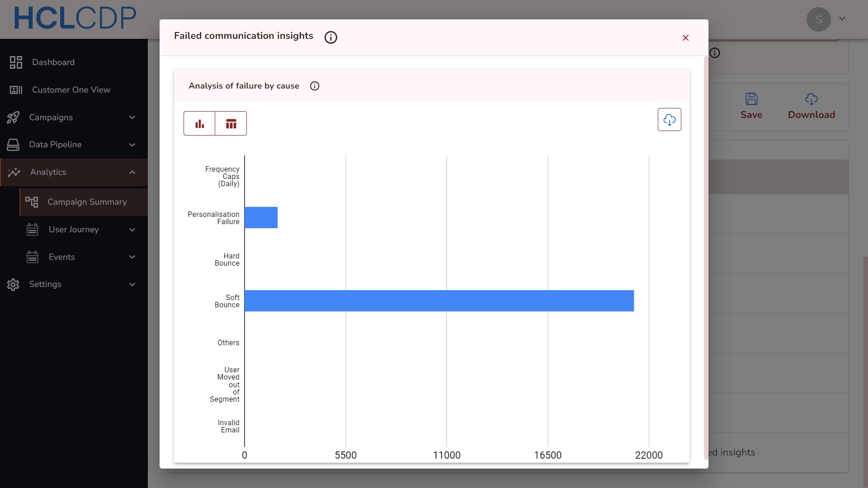Switch to table view
Screen dimensions: 868x488
[231, 123]
